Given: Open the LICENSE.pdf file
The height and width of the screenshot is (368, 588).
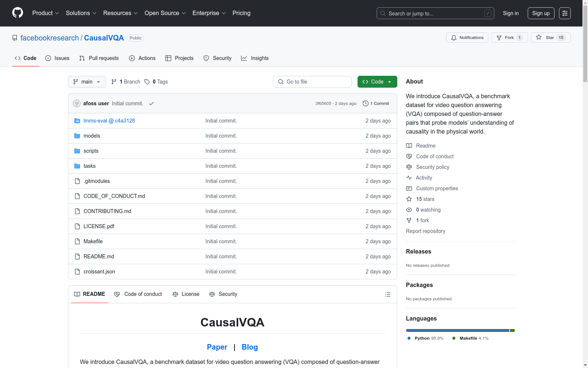Looking at the screenshot, I should pos(99,226).
